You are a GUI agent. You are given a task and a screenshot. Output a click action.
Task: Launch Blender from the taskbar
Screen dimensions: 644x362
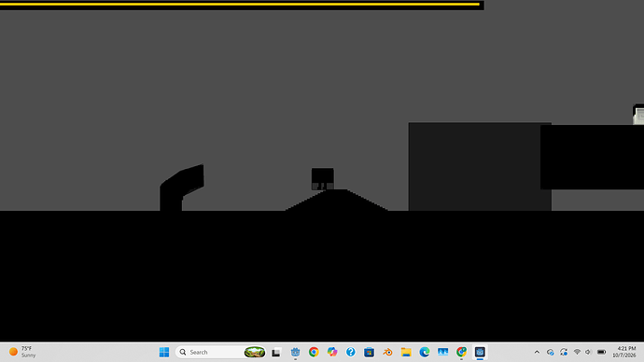click(387, 352)
